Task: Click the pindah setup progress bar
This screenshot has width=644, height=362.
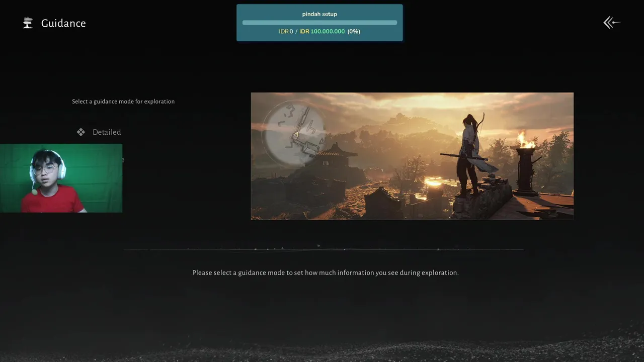Action: (319, 23)
